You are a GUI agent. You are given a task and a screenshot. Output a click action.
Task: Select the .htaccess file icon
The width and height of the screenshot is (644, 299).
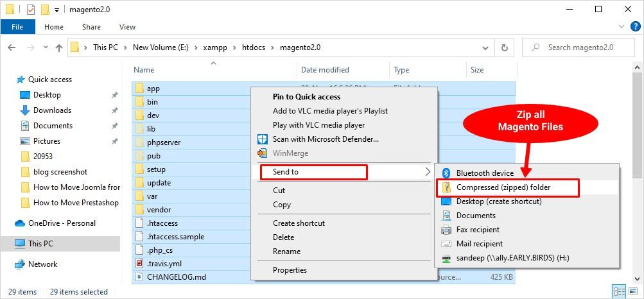click(139, 223)
